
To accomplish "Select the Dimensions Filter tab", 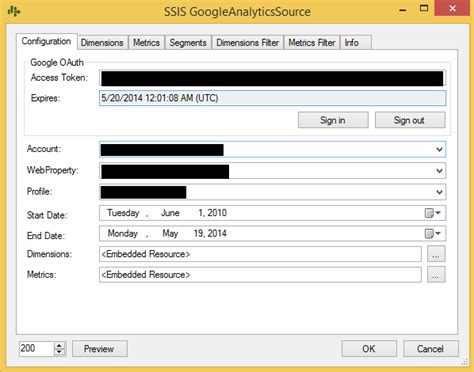I will click(x=248, y=43).
